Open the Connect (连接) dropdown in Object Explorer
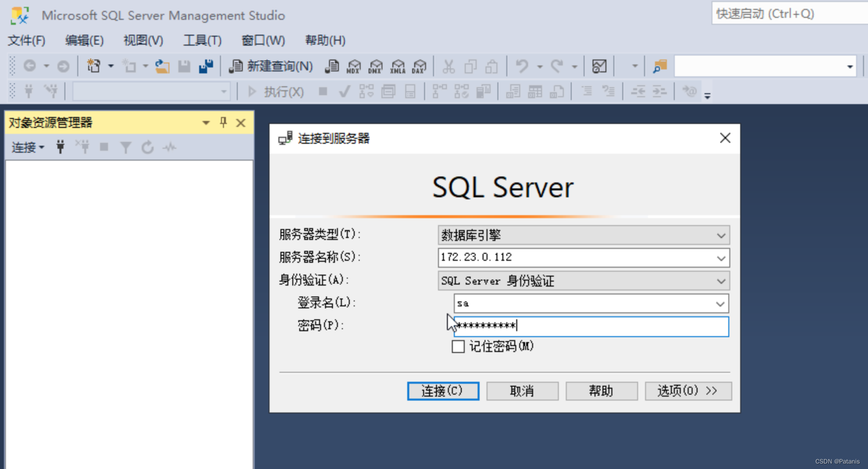This screenshot has width=868, height=469. click(28, 147)
